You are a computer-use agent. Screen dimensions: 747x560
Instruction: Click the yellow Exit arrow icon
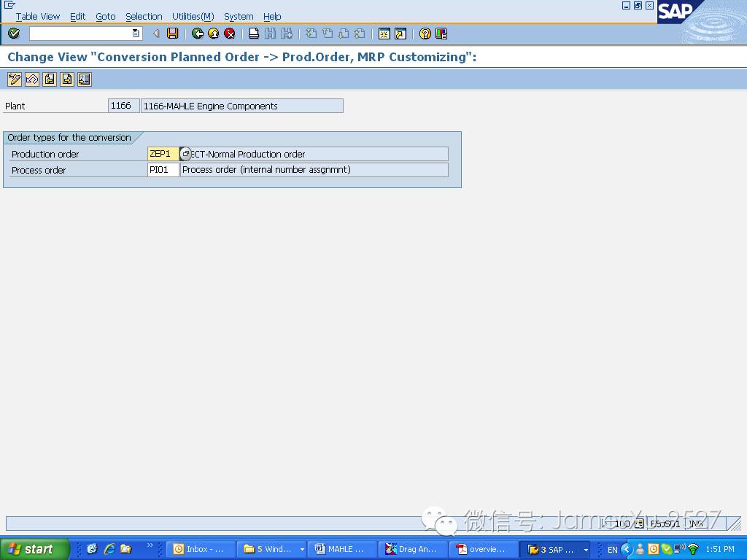pos(214,34)
